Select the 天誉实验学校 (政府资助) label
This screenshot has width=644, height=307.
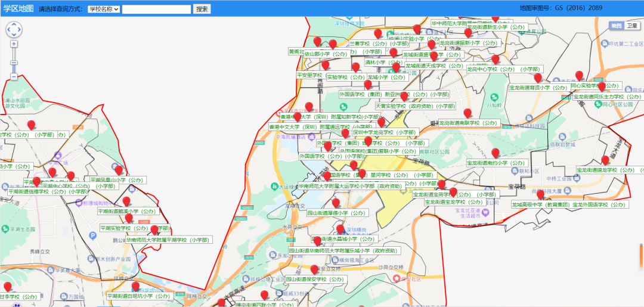point(415,106)
